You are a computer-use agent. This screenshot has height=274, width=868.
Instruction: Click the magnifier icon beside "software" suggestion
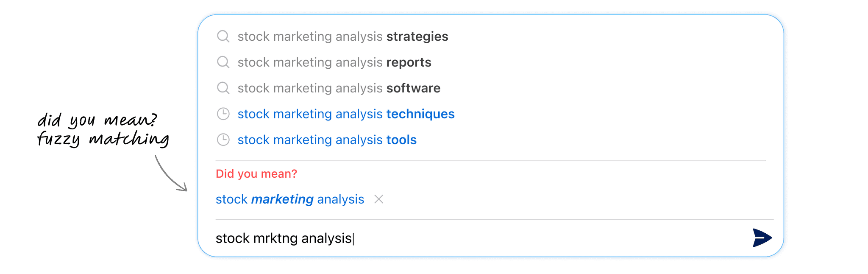click(223, 88)
